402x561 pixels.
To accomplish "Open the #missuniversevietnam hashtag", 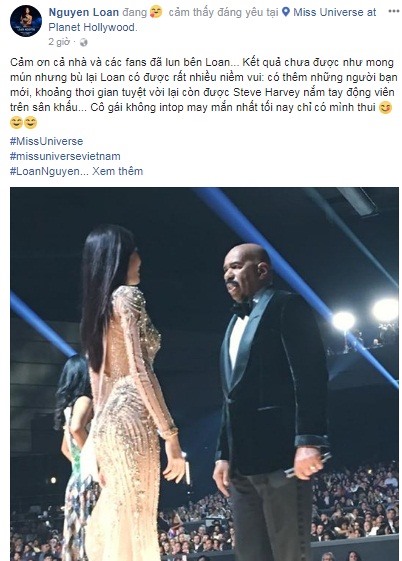I will point(65,156).
